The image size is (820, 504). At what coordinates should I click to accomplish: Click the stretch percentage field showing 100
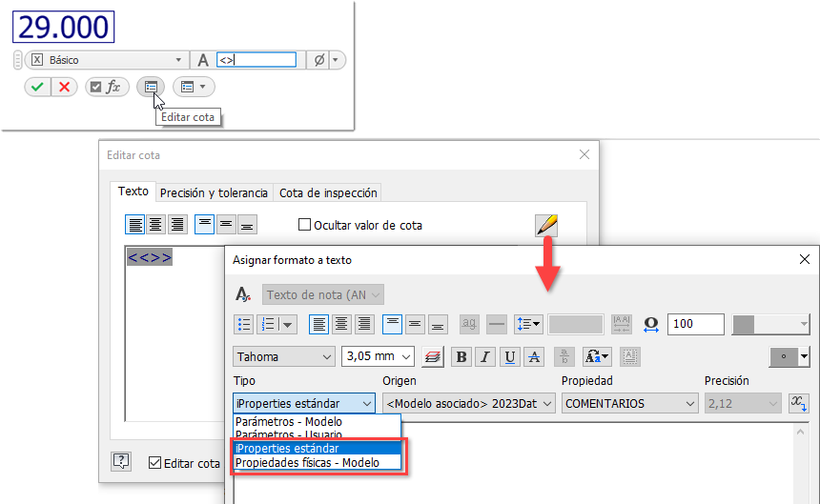695,324
